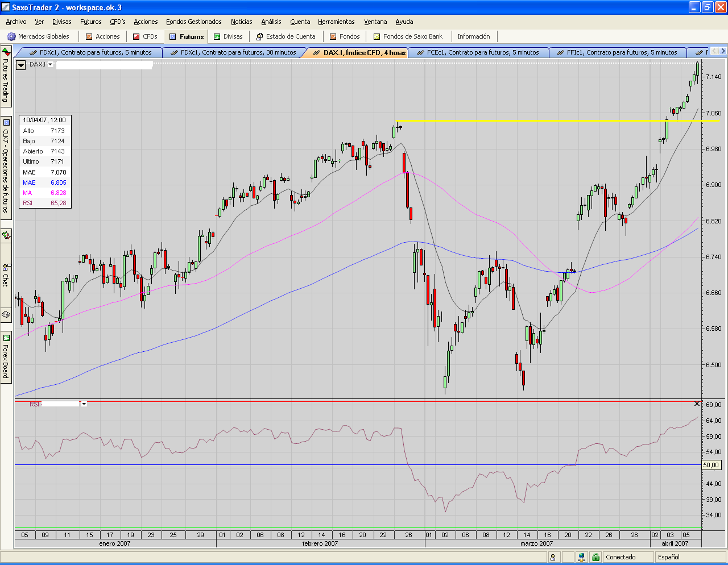
Task: Select the Divisas toolbar button
Action: (227, 36)
